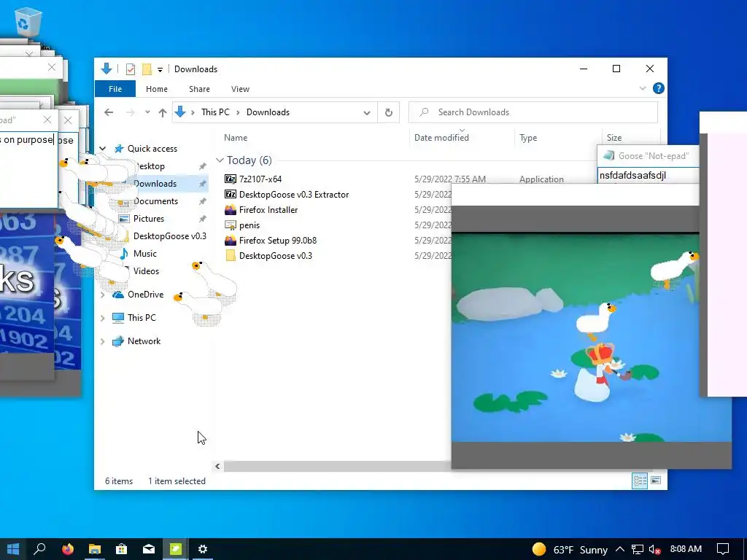This screenshot has width=747, height=560.
Task: Go back using the back arrow
Action: [109, 112]
